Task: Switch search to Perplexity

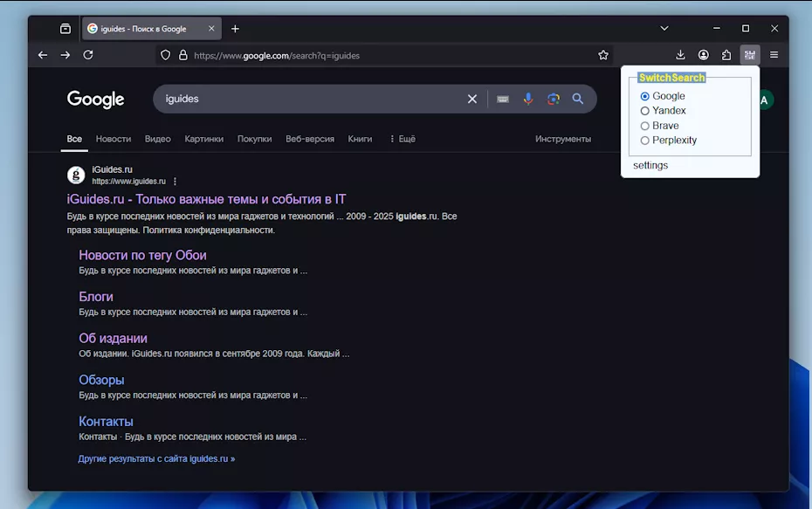Action: [x=645, y=141]
